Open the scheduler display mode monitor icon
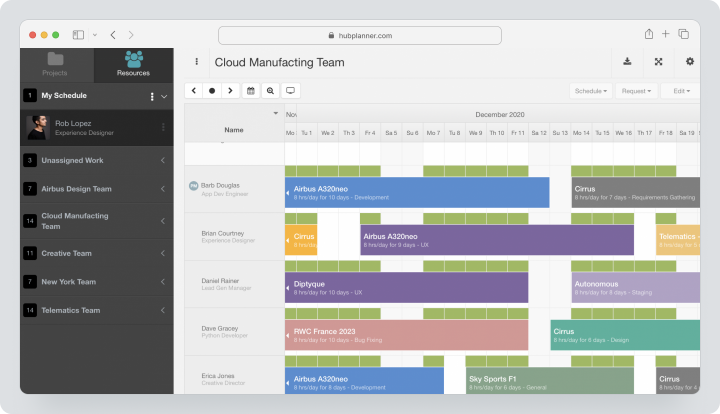This screenshot has width=720, height=414. coord(290,91)
